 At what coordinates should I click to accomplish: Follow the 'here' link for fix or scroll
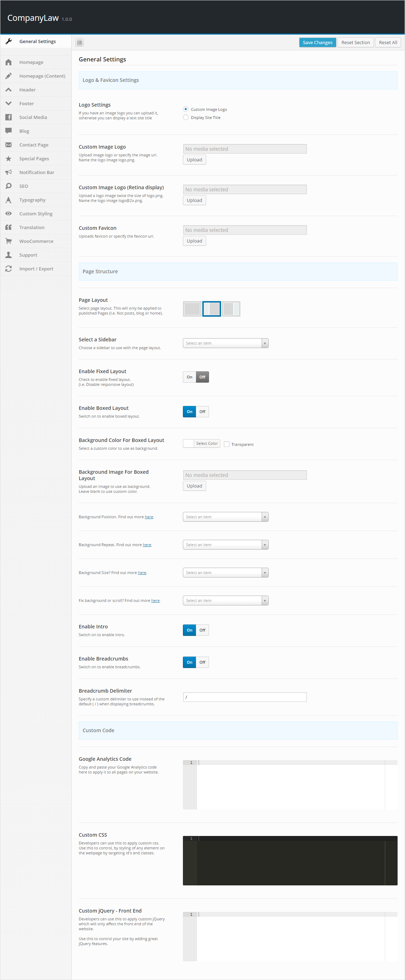coord(155,600)
